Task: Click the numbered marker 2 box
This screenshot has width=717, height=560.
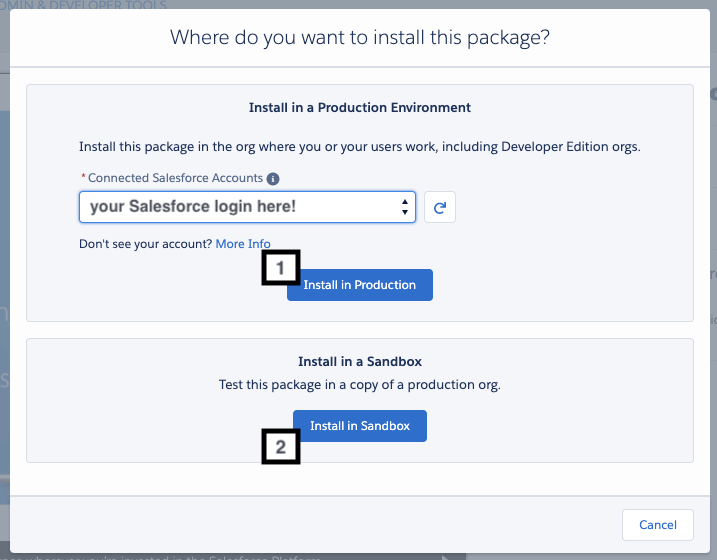Action: [281, 447]
